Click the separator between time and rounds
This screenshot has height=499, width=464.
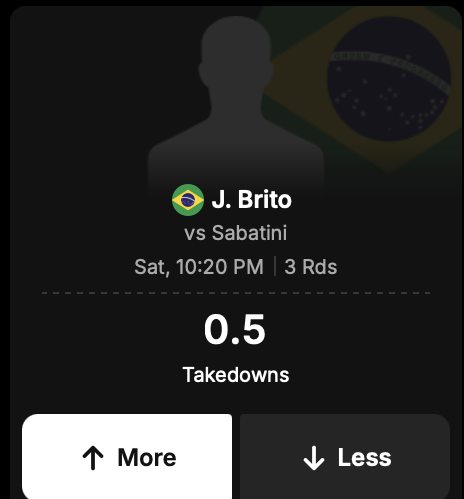(275, 266)
